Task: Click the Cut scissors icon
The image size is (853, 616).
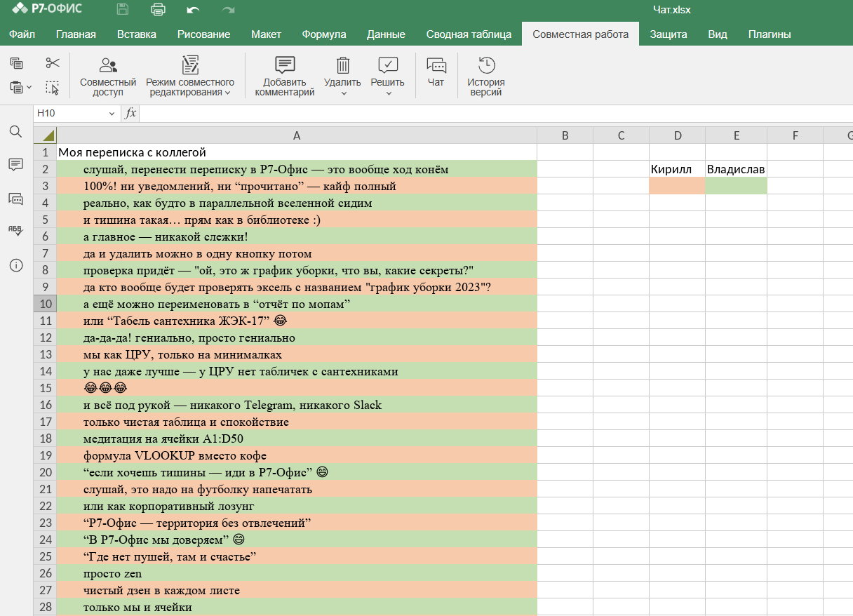Action: click(53, 64)
